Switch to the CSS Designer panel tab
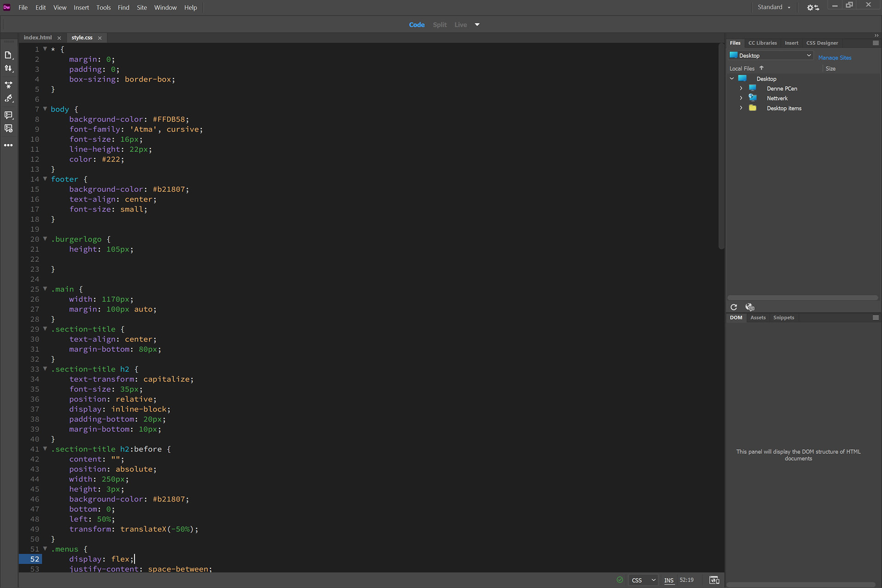882x588 pixels. (x=822, y=43)
